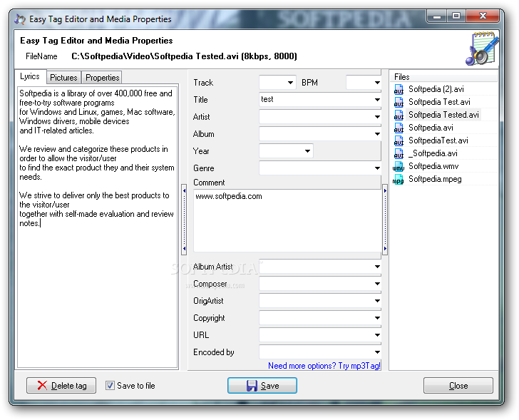The image size is (519, 420).
Task: Select Softpedia.avi in Files list
Action: click(431, 128)
